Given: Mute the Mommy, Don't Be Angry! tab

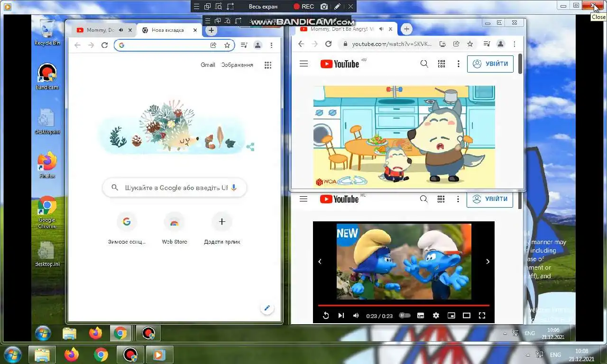Looking at the screenshot, I should [x=381, y=29].
